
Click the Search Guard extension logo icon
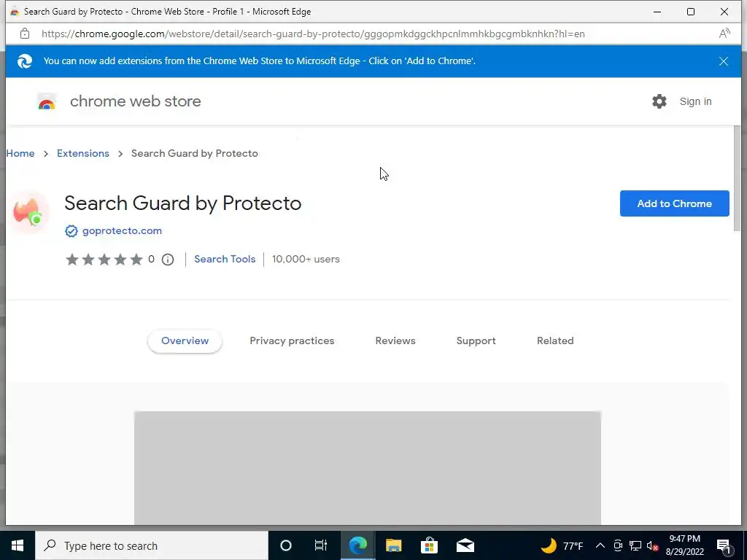(x=28, y=212)
